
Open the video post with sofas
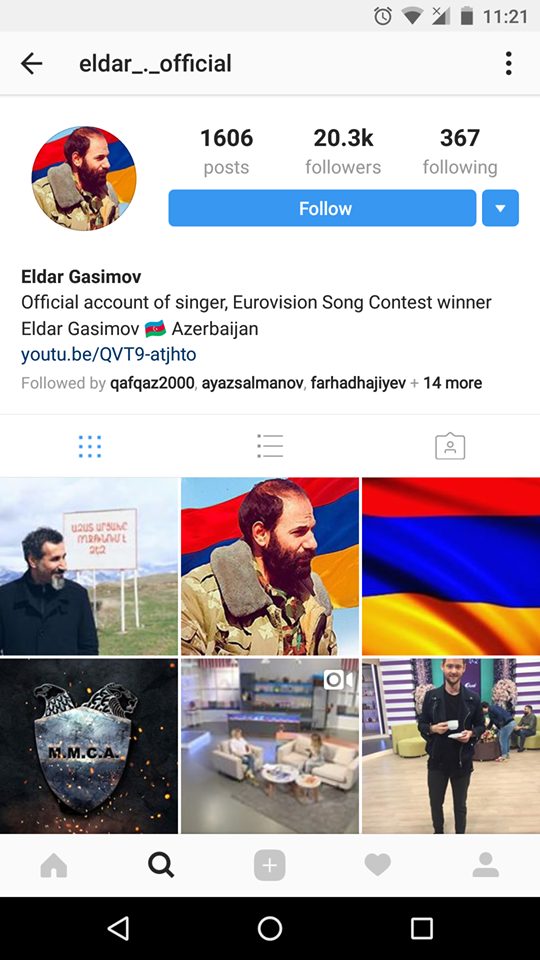[x=270, y=746]
